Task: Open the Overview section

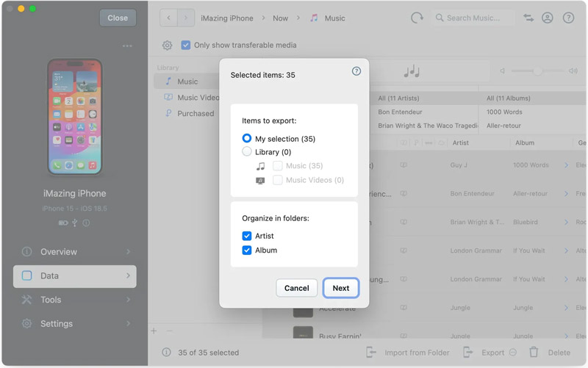Action: 75,252
